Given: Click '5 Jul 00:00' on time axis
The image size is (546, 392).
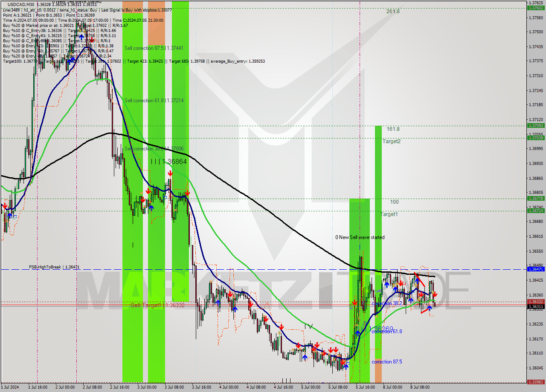Looking at the screenshot, I should [x=311, y=387].
